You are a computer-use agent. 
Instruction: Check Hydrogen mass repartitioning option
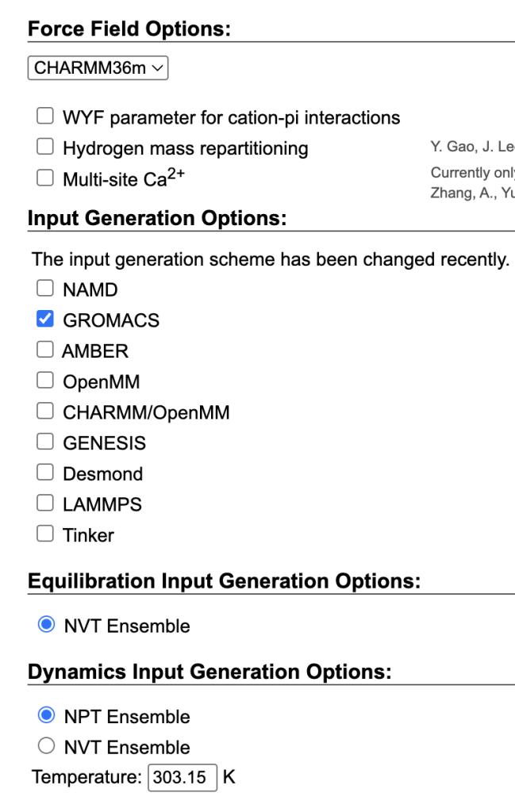pyautogui.click(x=45, y=147)
